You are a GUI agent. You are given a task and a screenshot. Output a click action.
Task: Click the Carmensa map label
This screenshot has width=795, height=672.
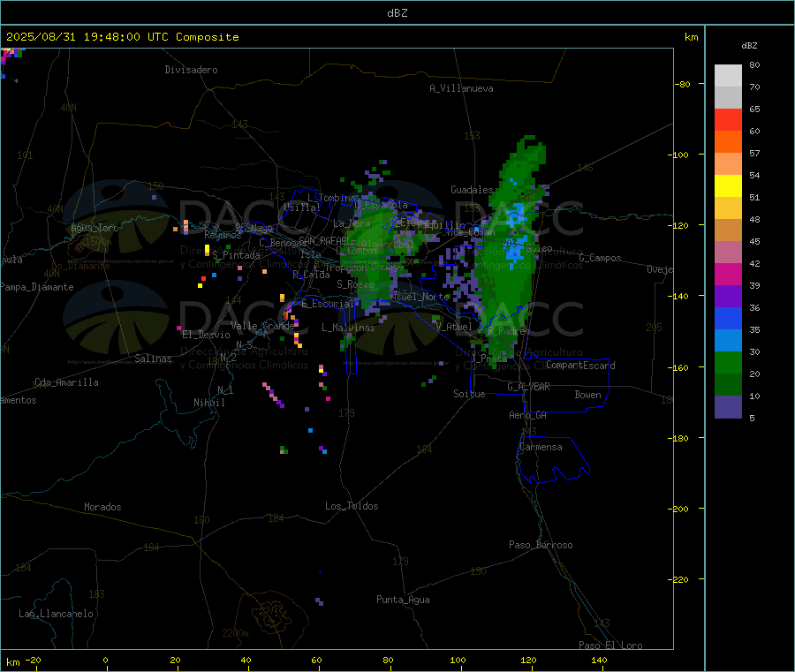[x=541, y=447]
